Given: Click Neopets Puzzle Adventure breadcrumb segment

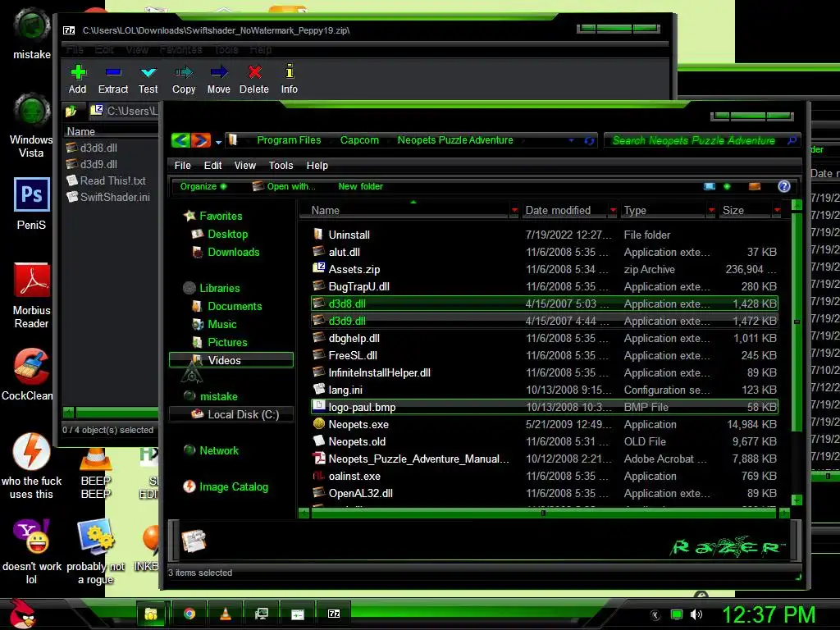Looking at the screenshot, I should point(455,140).
